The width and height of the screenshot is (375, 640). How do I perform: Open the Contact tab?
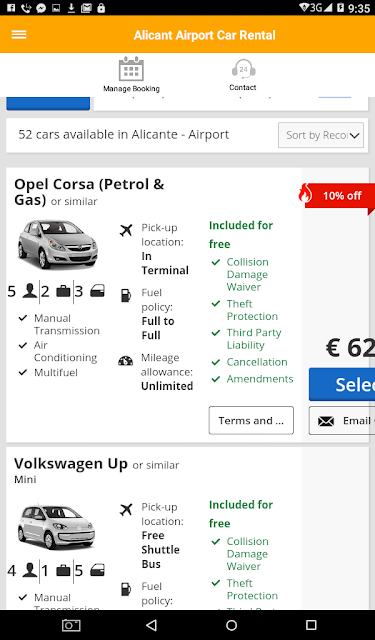pyautogui.click(x=243, y=75)
